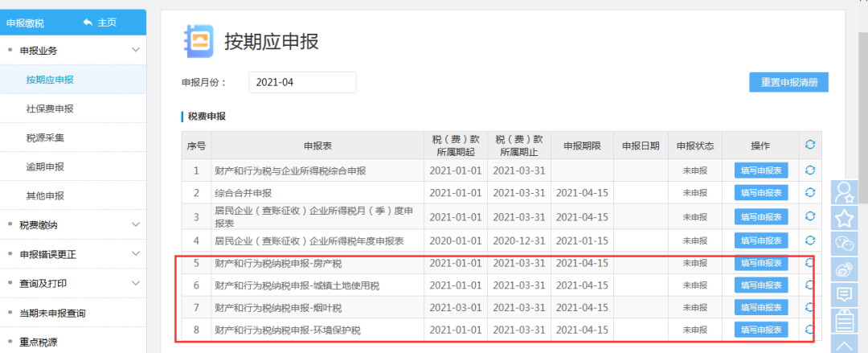Viewport: 868px width, 353px height.
Task: Open the 申报月份 date picker field
Action: [302, 83]
